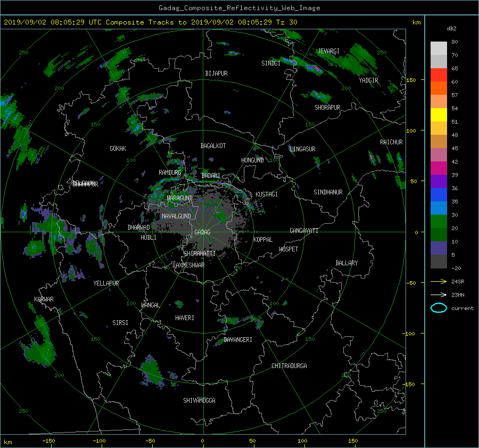This screenshot has width=479, height=448.
Task: Click the 80 value on dBZ scale
Action: 455,42
